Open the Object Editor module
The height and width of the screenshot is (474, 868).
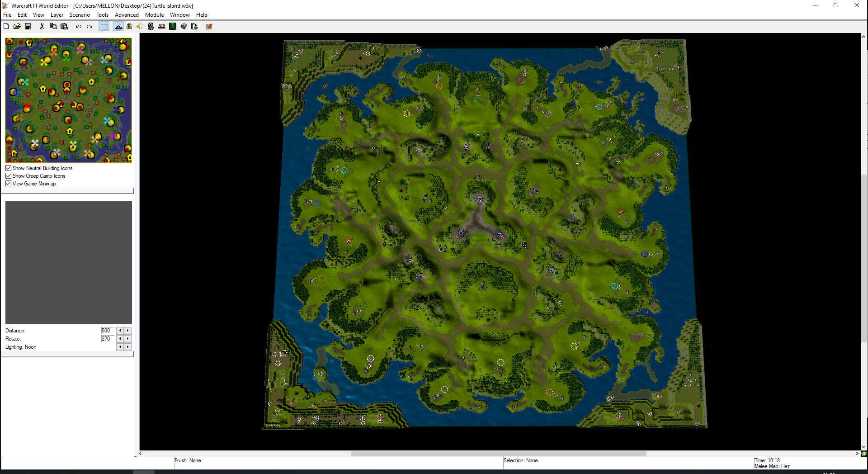pos(151,26)
